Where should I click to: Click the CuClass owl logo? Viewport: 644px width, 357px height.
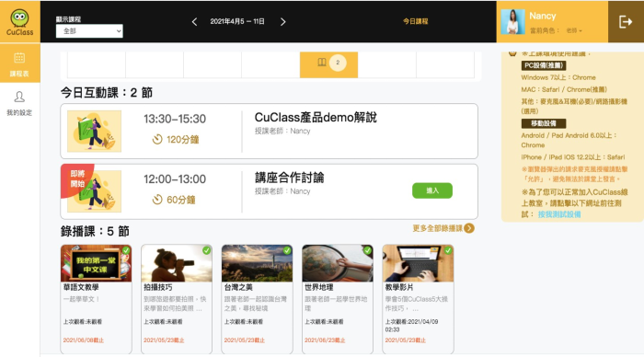(19, 22)
